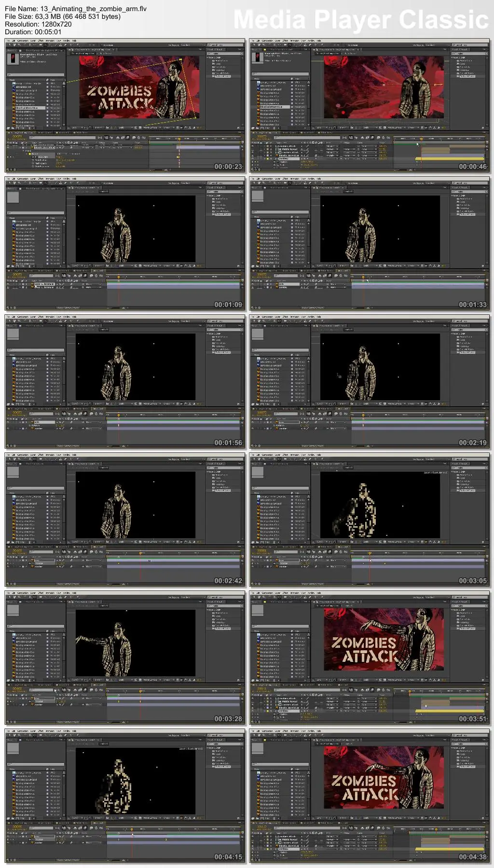The image size is (494, 868).
Task: Open Composition menu in the 00:00:23 frame
Action: [23, 41]
